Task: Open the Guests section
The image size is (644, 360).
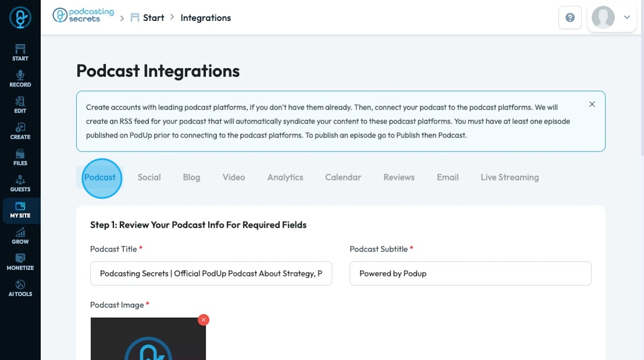Action: click(20, 183)
